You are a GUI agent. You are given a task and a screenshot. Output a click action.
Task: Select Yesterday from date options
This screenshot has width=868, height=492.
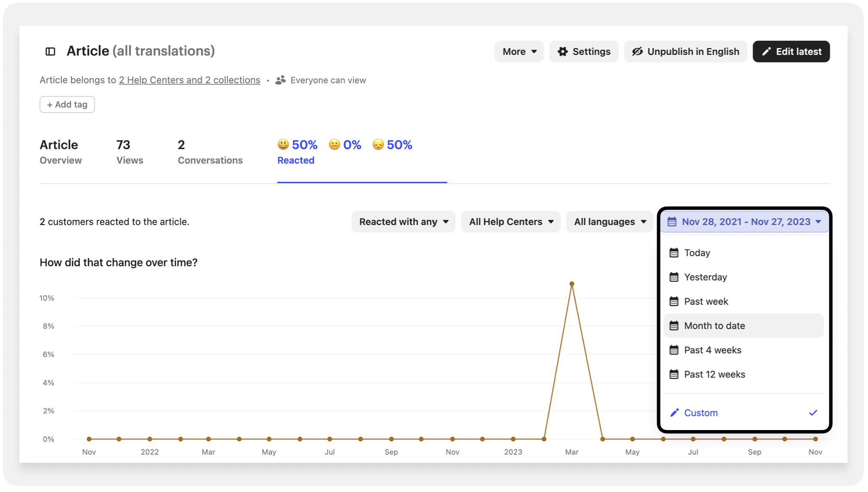744,277
